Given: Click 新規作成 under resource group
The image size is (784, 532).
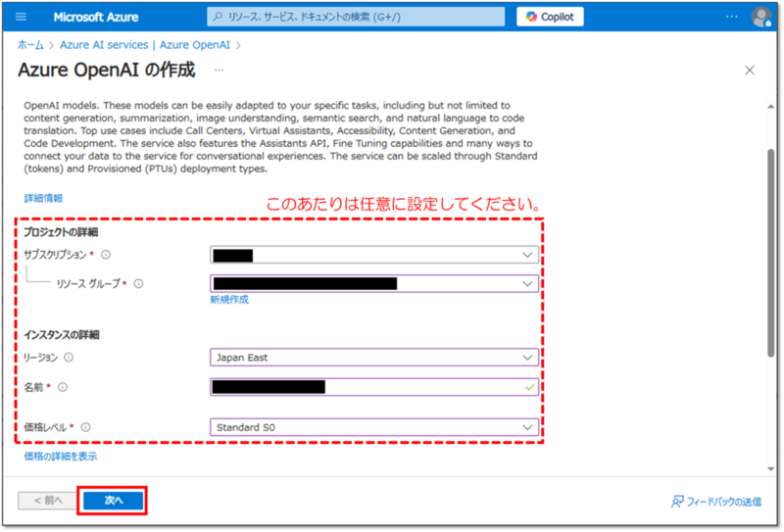Looking at the screenshot, I should [229, 300].
